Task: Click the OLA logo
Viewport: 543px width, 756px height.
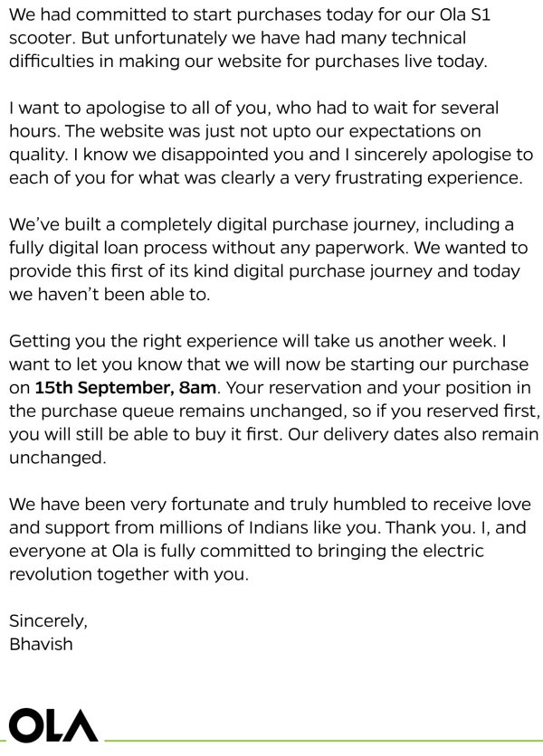Action: (52, 726)
